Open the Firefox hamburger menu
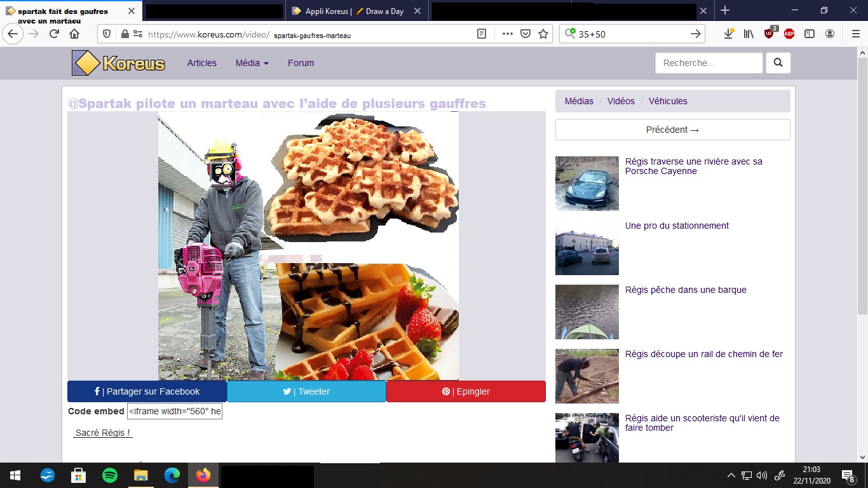868x488 pixels. (855, 34)
